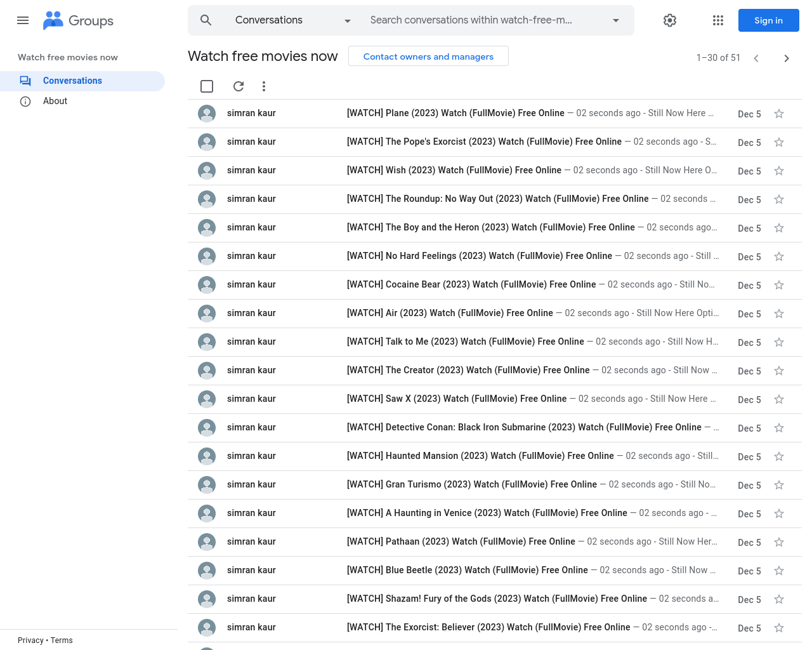The image size is (812, 650).
Task: Click Contact owners and managers
Action: point(428,56)
